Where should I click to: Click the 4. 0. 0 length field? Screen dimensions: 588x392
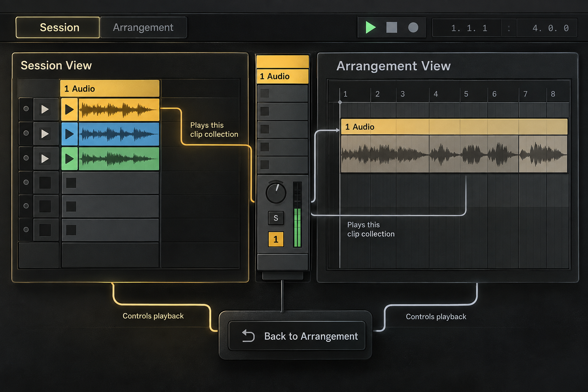(x=548, y=28)
